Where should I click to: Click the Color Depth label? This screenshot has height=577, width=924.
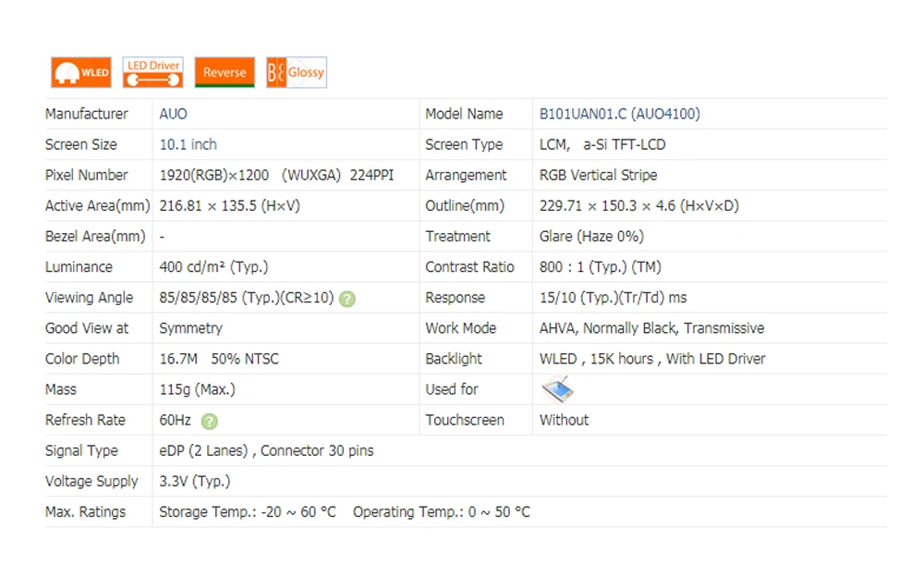point(82,360)
